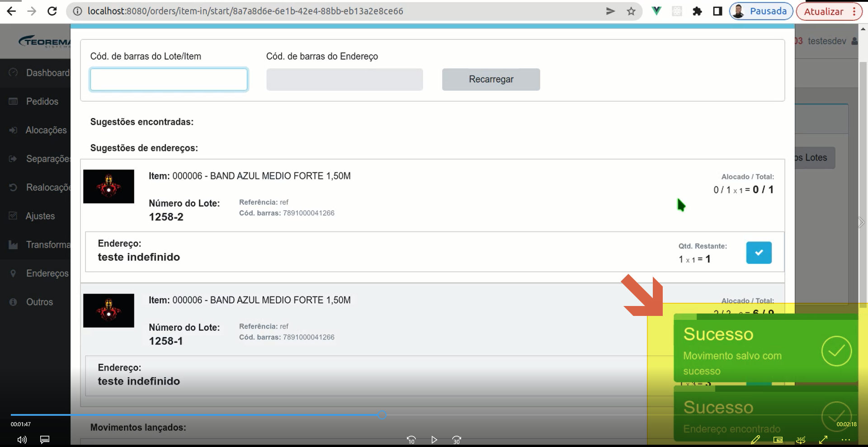Skip forward 30 seconds
Image resolution: width=868 pixels, height=447 pixels.
click(457, 440)
